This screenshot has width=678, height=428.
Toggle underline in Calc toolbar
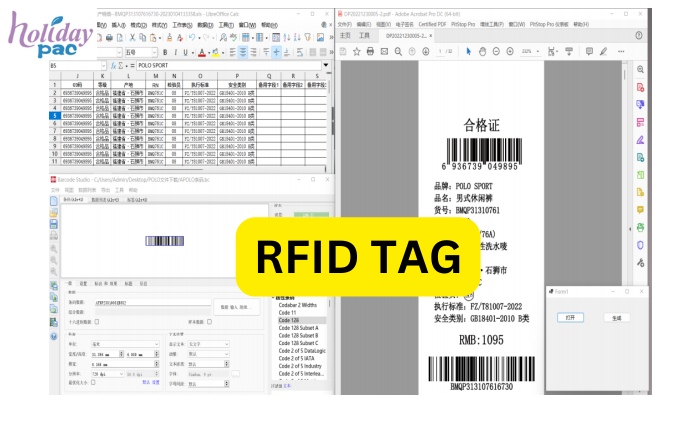tap(185, 52)
